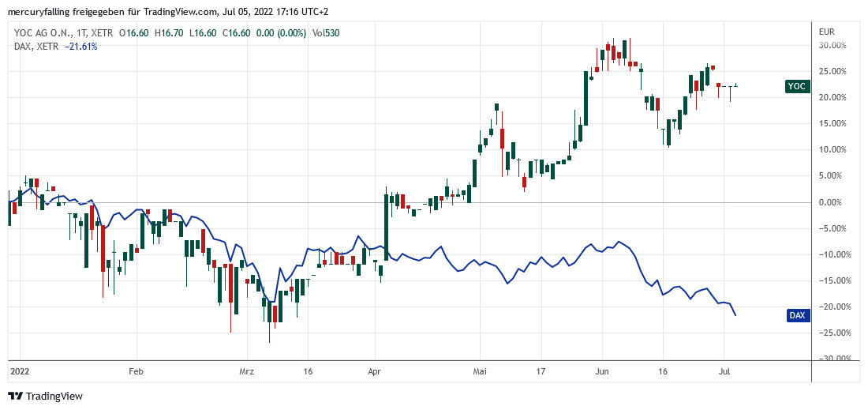Select the 2022 marker on the time axis
868x410 pixels.
pos(18,370)
